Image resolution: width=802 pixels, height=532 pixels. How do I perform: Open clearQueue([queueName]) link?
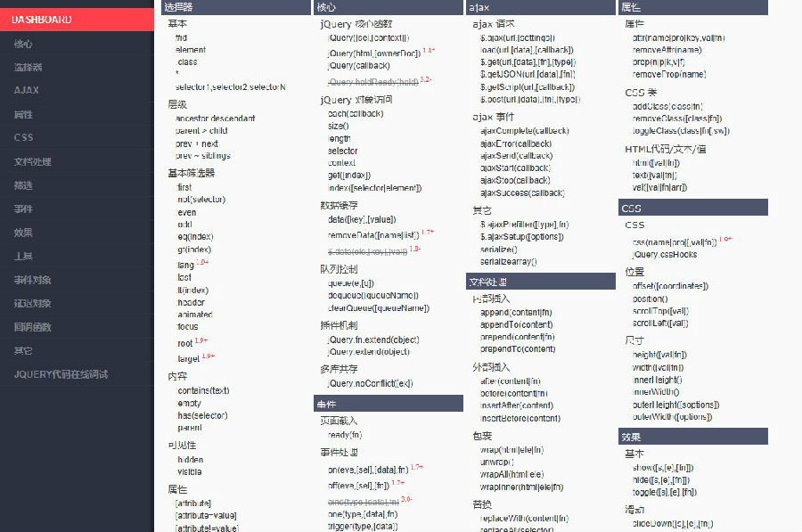coord(379,308)
